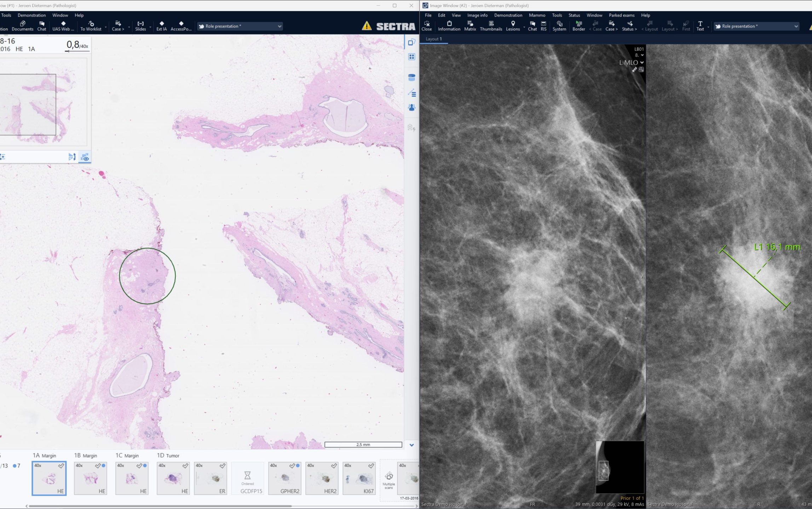
Task: Open Parked exams menu
Action: click(x=621, y=15)
